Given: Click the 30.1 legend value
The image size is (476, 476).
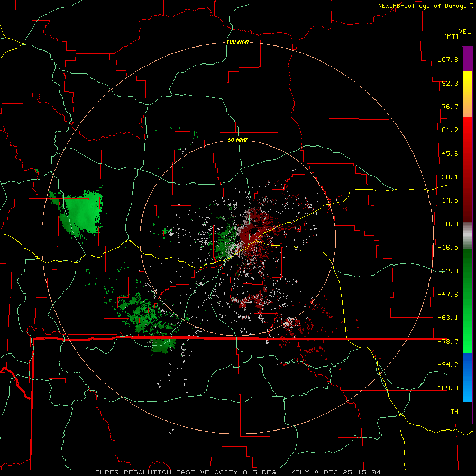Looking at the screenshot, I should [450, 177].
